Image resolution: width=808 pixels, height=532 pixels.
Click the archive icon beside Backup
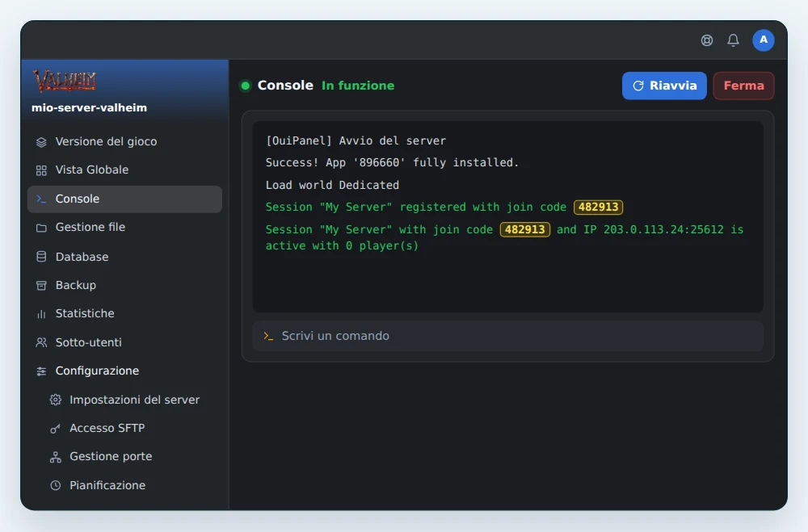tap(41, 285)
